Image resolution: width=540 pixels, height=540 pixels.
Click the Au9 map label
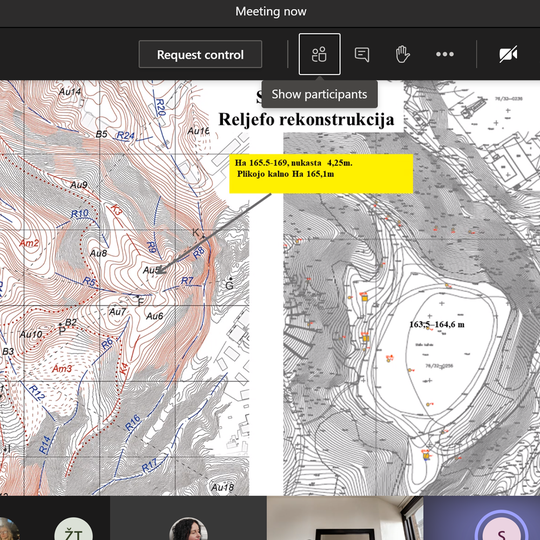click(x=79, y=185)
